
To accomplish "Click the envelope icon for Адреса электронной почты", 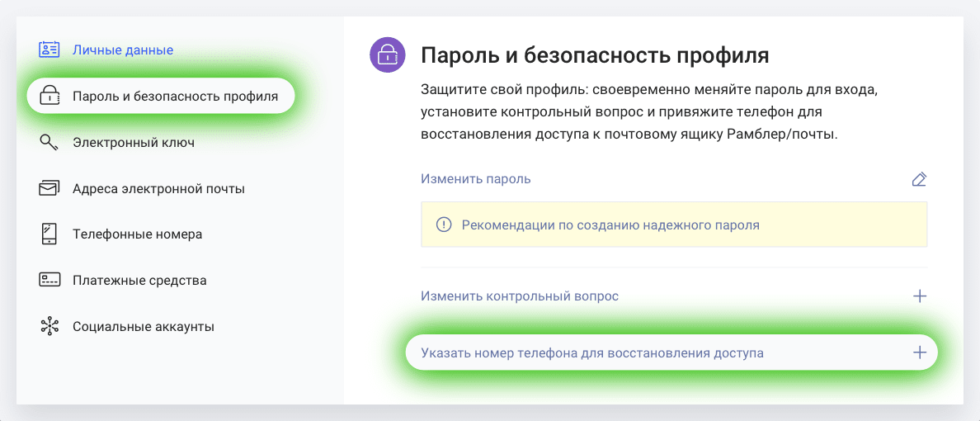I will coord(49,188).
